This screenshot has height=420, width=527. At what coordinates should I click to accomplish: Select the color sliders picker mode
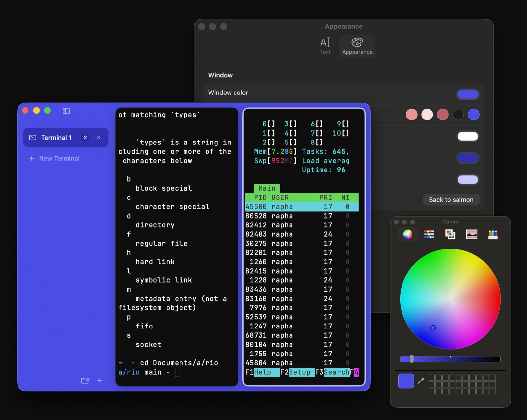point(429,234)
